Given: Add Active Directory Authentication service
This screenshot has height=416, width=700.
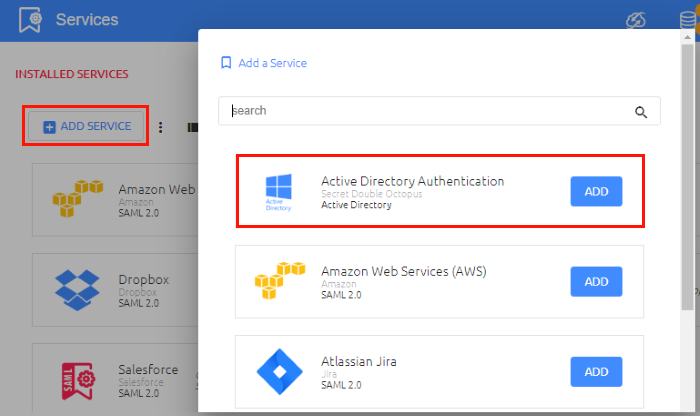Looking at the screenshot, I should click(596, 191).
